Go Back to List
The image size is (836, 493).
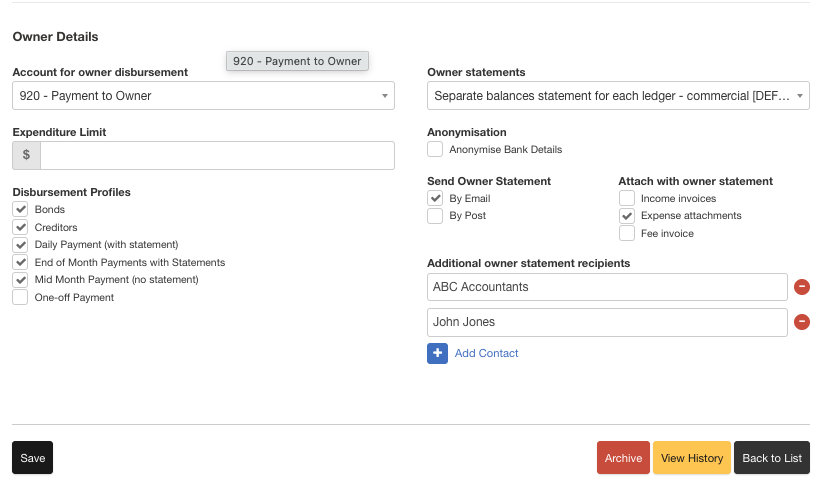(772, 458)
